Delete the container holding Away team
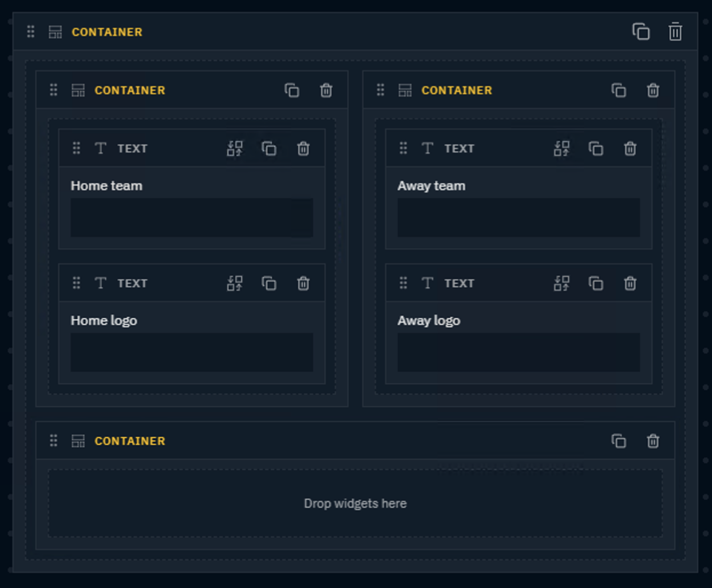 click(x=653, y=90)
